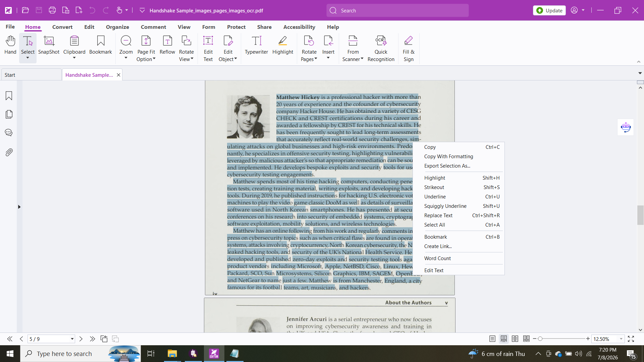Switch to the Start tab
Image resolution: width=644 pixels, height=362 pixels.
click(x=31, y=75)
